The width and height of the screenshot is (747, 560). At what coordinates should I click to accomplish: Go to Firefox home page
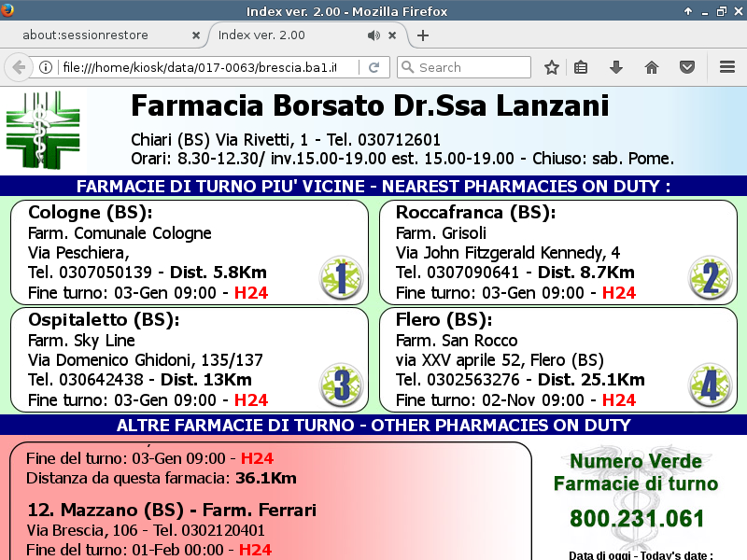pos(652,67)
